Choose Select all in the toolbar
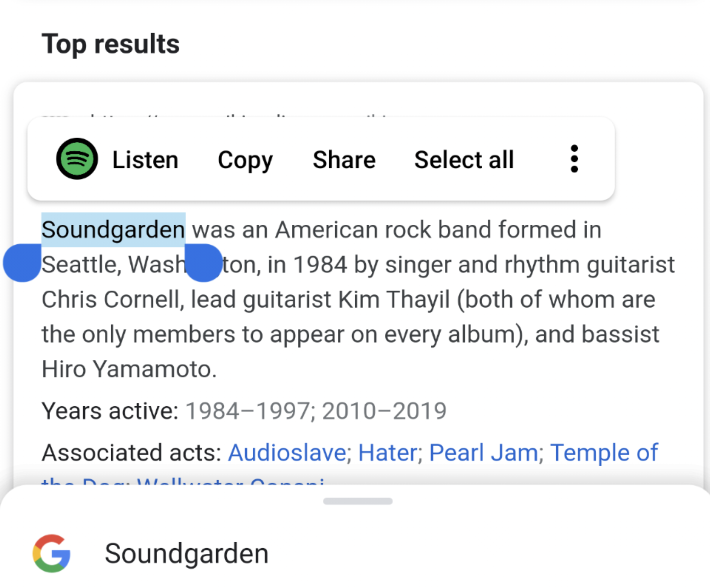Image resolution: width=710 pixels, height=588 pixels. (464, 160)
